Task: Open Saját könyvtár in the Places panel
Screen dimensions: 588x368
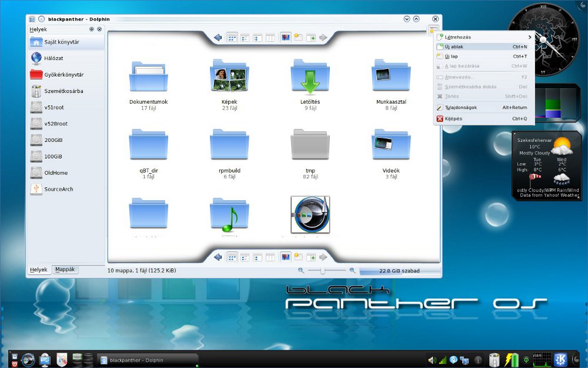Action: (66, 42)
